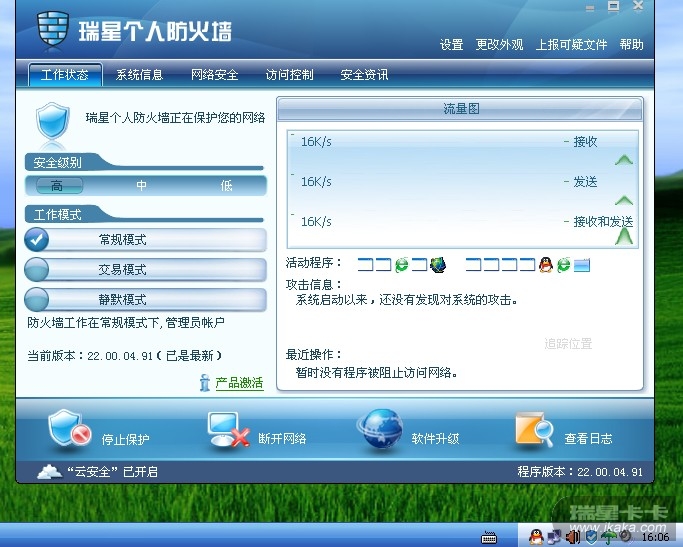Click 程序版本 text in status bar
The width and height of the screenshot is (683, 547).
[580, 472]
